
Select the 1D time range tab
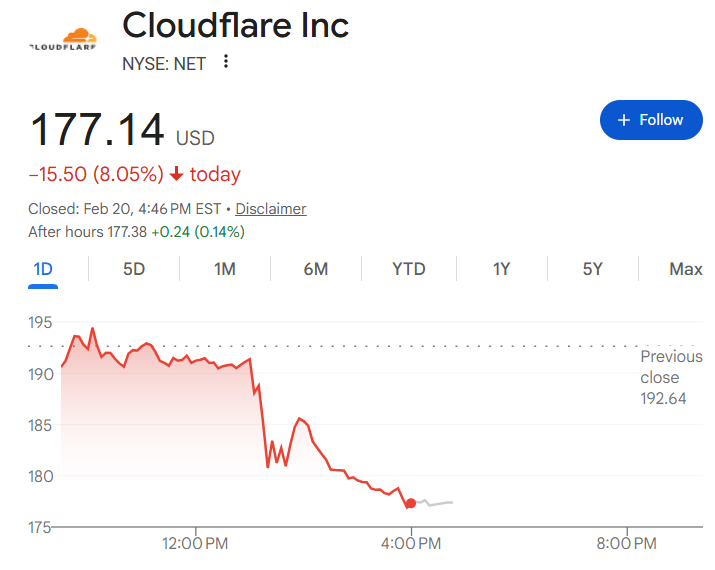[x=43, y=269]
